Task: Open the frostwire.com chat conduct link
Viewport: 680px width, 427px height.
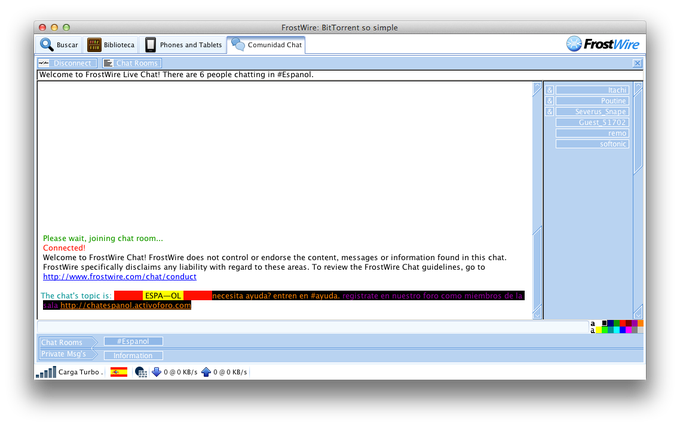Action: 120,277
